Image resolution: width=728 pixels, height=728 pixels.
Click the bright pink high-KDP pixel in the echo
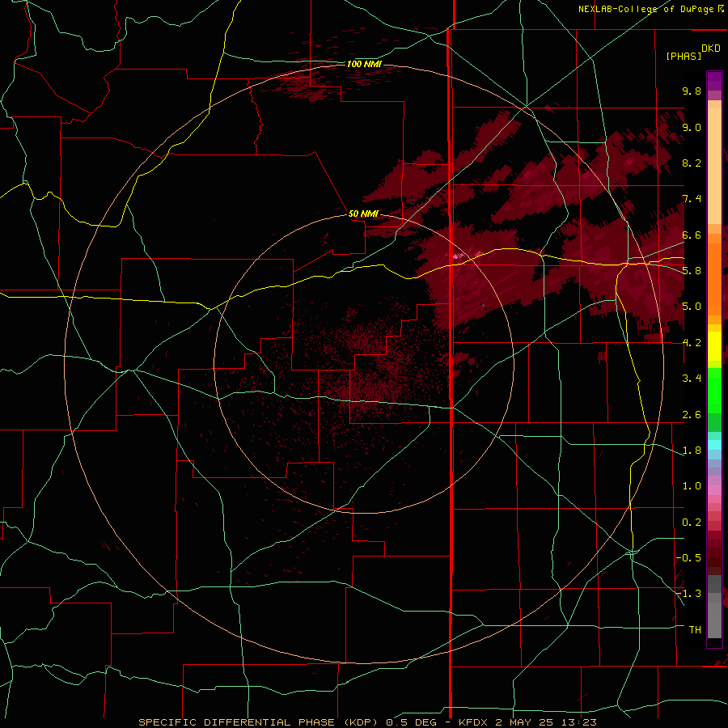[455, 256]
